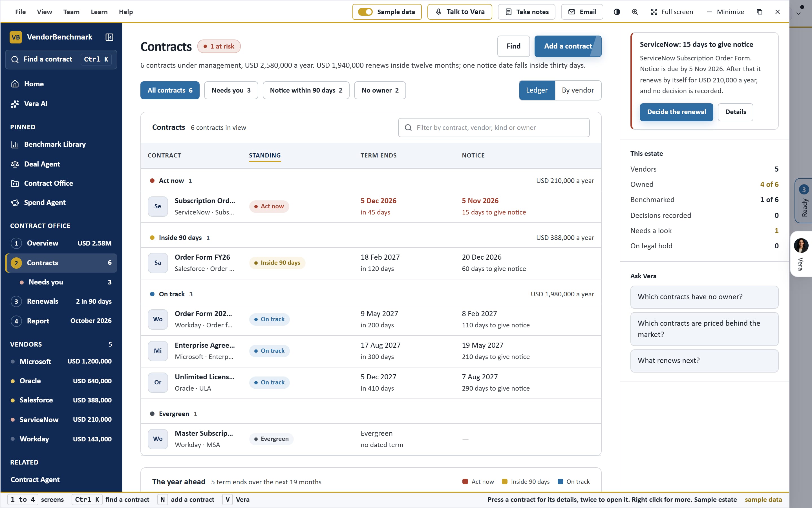812x508 pixels.
Task: Filter by Needs you 3
Action: (231, 90)
